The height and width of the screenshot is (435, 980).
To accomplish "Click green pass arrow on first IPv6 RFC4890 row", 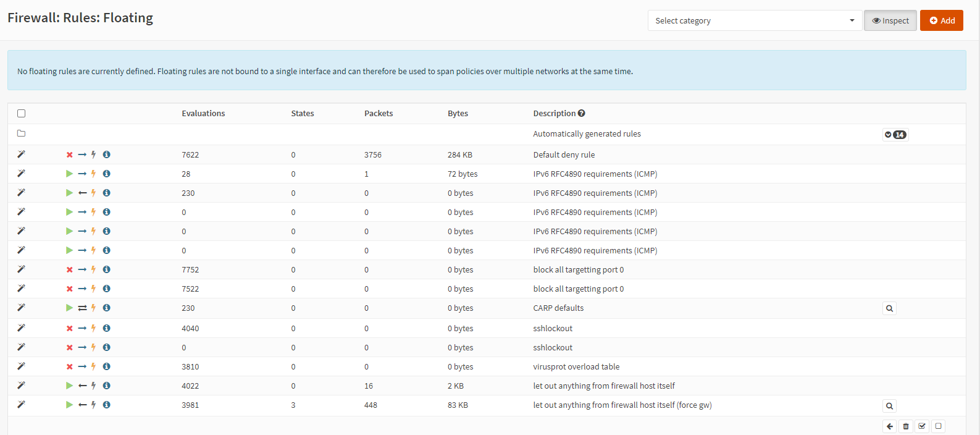I will coord(69,174).
